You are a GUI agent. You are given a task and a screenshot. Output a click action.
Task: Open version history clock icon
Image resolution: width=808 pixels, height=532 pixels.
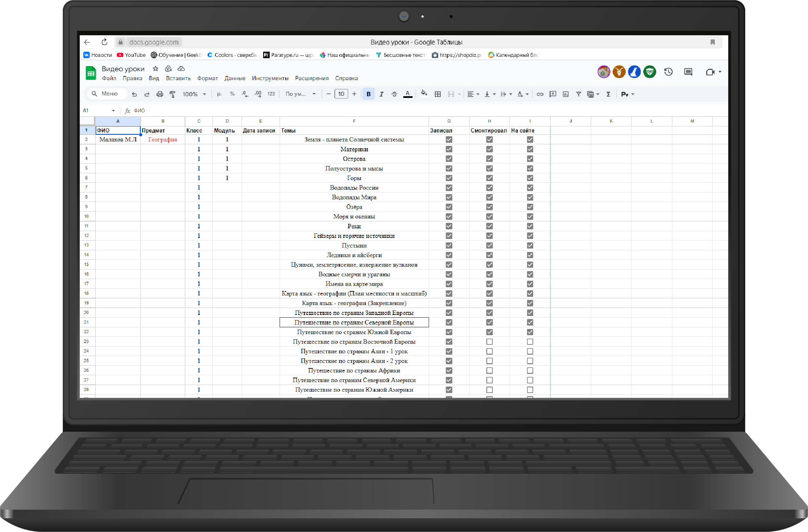click(x=668, y=72)
